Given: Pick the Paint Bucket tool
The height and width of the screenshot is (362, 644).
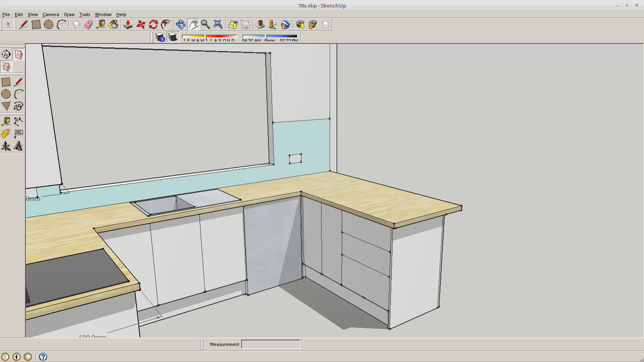Looking at the screenshot, I should (x=113, y=25).
